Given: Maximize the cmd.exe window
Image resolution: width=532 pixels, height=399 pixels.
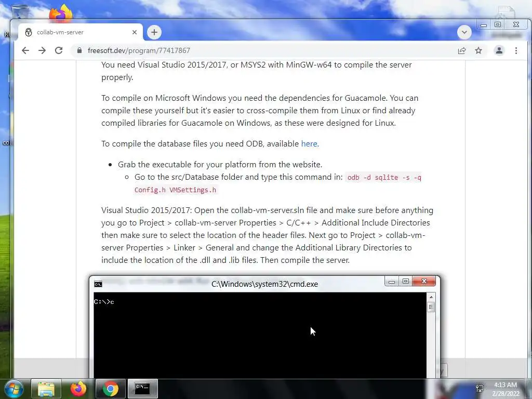Looking at the screenshot, I should tap(405, 281).
